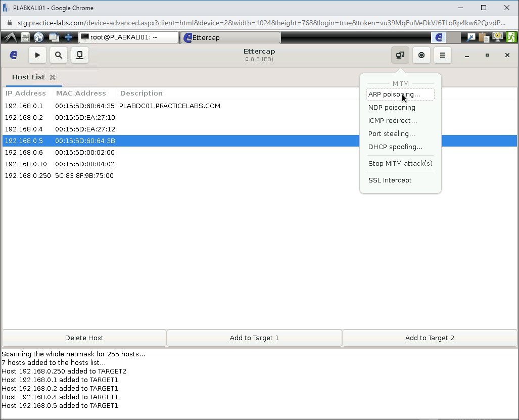Image resolution: width=519 pixels, height=420 pixels.
Task: Select SSL Intercept option
Action: click(x=390, y=180)
